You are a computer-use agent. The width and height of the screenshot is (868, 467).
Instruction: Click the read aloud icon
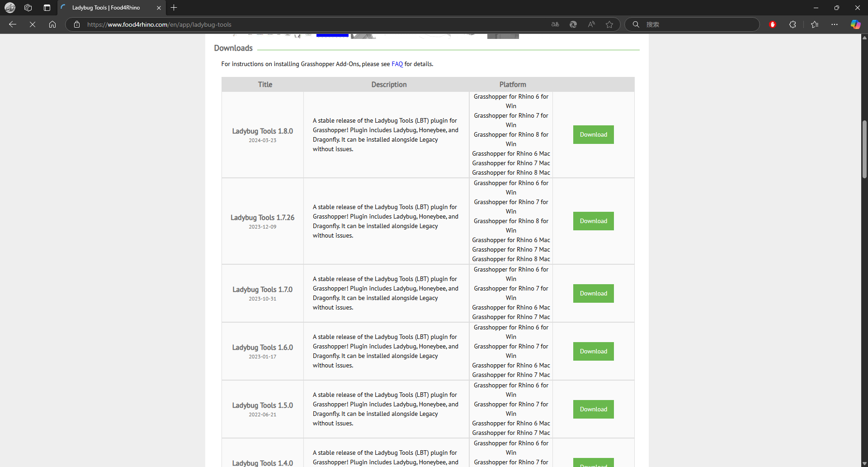click(x=591, y=24)
